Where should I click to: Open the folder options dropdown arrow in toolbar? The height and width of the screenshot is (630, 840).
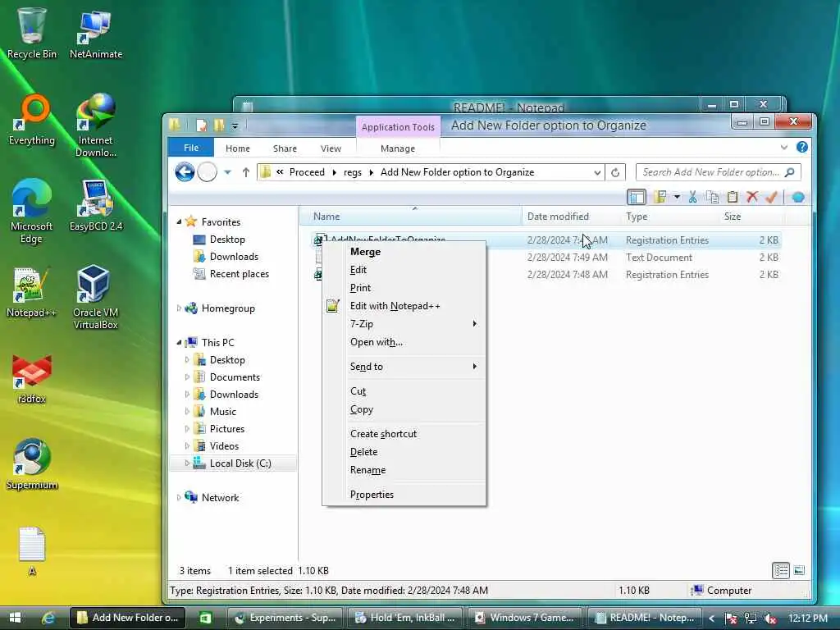tap(677, 197)
